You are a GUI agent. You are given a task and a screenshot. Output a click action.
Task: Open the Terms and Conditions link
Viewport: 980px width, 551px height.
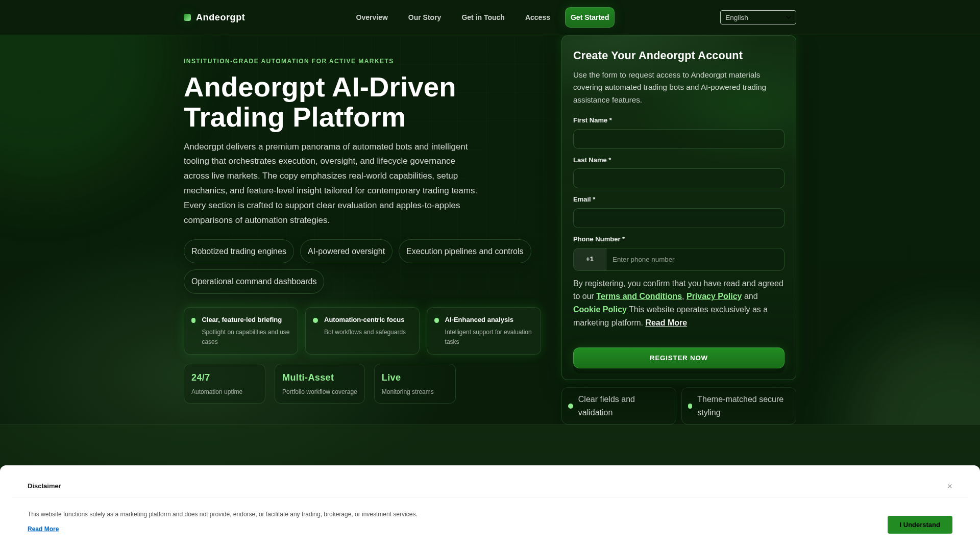click(x=639, y=296)
